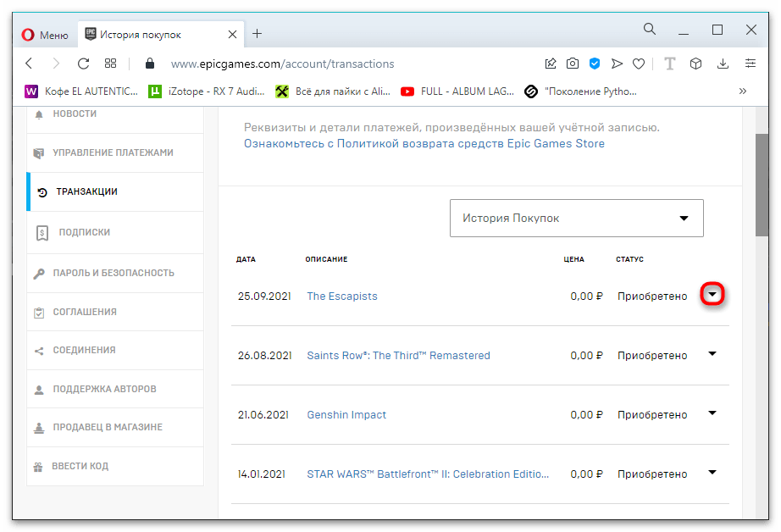This screenshot has width=781, height=532.
Task: Expand Saints Row The Third transaction row
Action: [x=712, y=354]
